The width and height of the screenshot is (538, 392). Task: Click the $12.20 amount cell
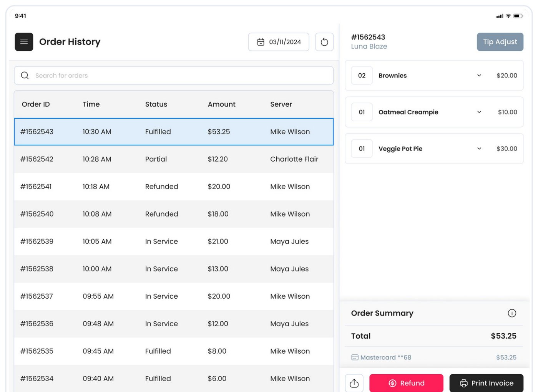pyautogui.click(x=218, y=159)
